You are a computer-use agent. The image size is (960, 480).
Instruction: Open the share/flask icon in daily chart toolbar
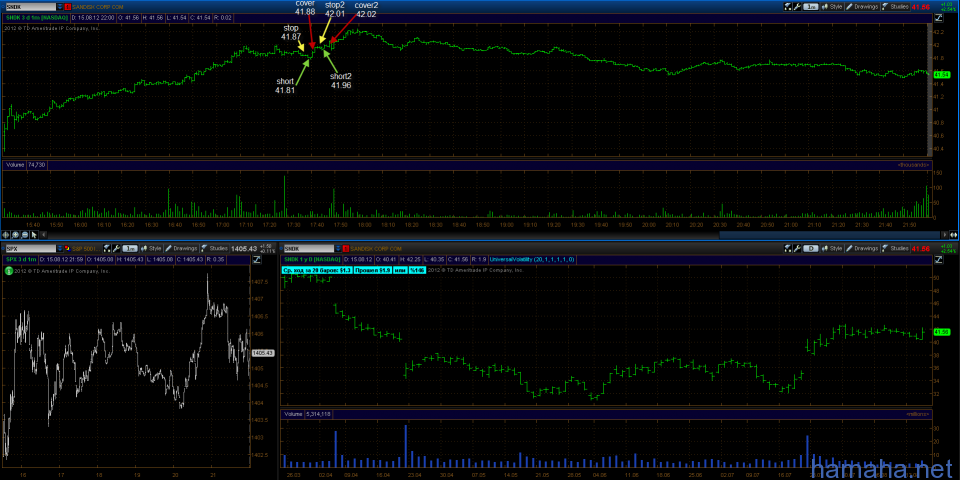pyautogui.click(x=788, y=249)
